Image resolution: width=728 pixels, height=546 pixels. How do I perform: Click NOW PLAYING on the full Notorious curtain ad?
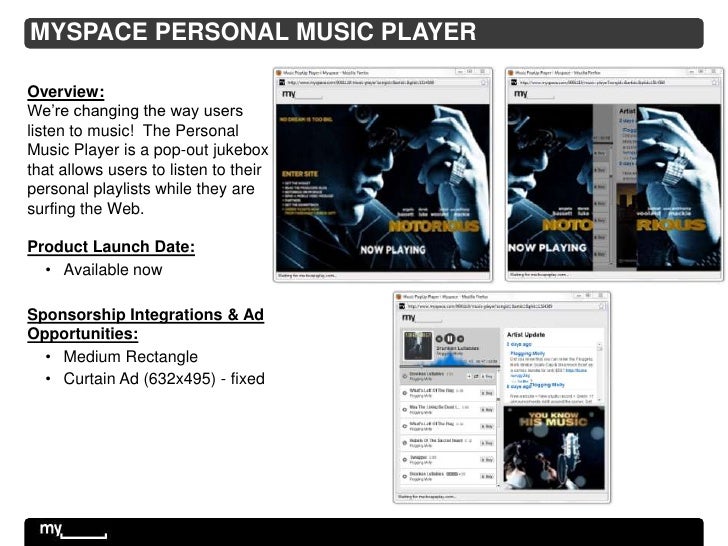click(x=393, y=250)
